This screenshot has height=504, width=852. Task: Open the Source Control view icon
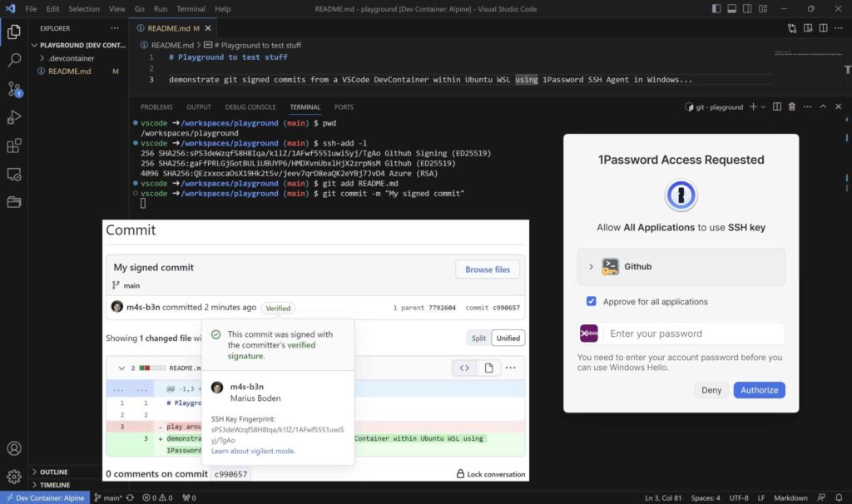[x=13, y=89]
